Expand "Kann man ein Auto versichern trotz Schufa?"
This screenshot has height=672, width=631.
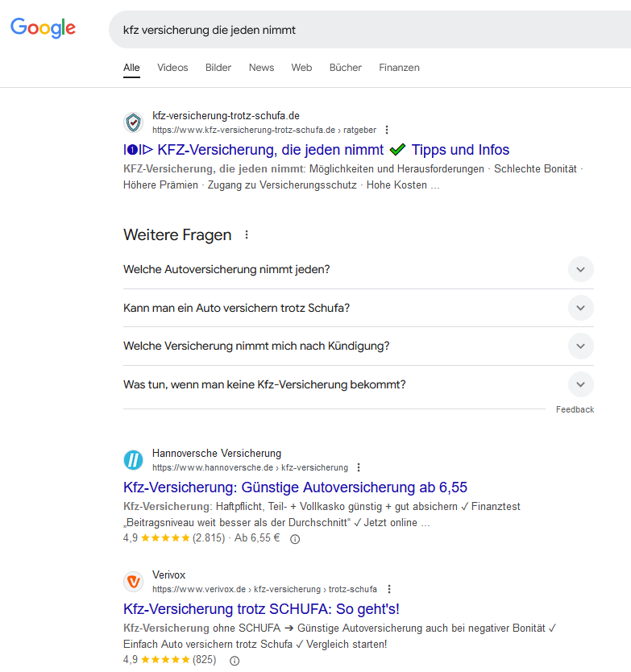pos(580,308)
